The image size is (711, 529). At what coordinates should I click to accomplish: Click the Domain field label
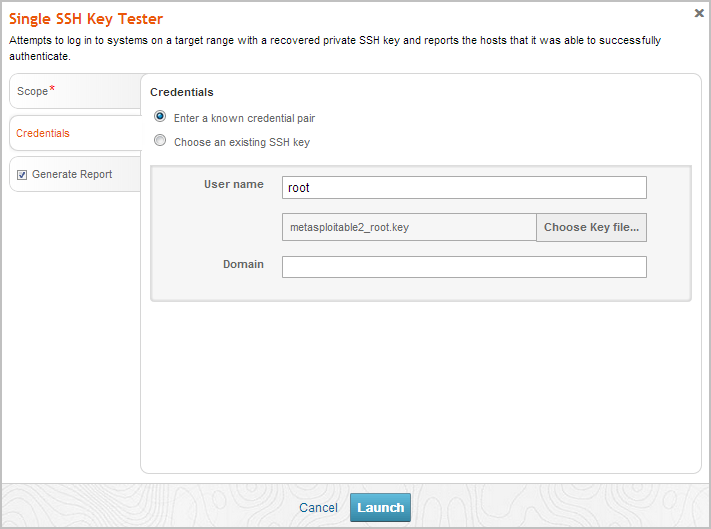pos(243,264)
